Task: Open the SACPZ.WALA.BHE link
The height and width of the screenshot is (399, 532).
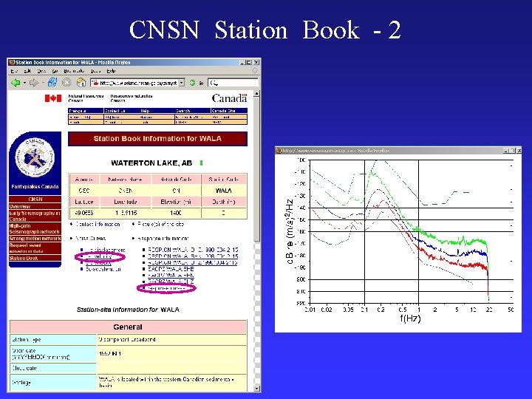Action: [x=171, y=269]
